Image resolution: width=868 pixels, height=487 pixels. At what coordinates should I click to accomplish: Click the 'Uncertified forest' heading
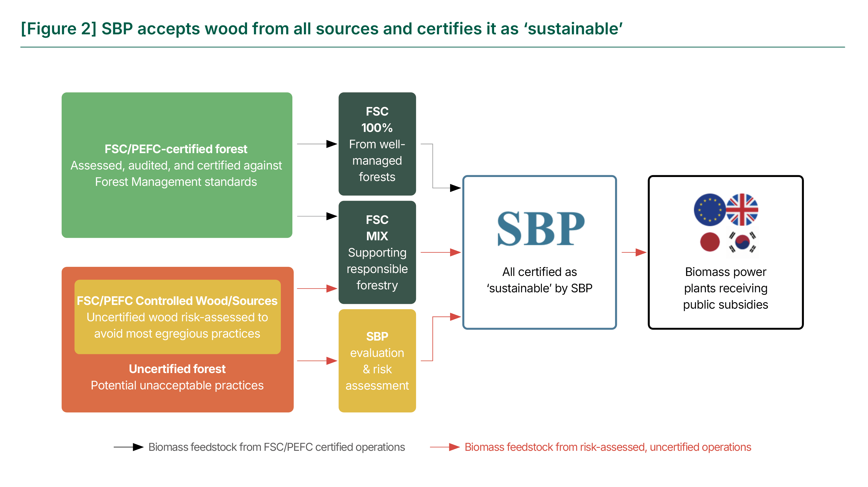177,369
